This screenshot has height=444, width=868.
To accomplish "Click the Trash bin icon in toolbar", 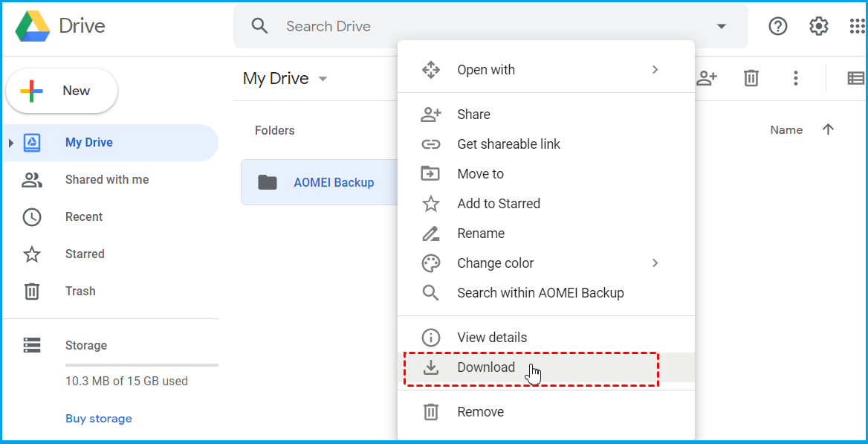I will 751,77.
